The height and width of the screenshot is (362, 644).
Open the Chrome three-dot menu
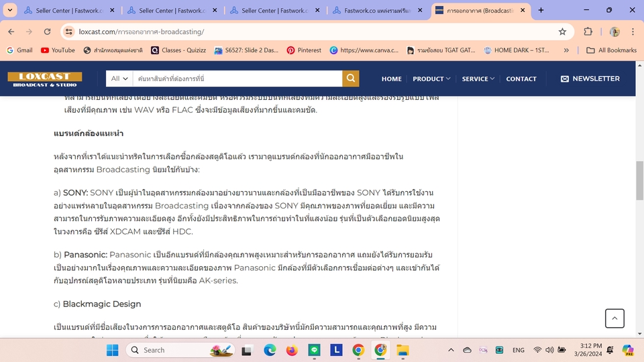633,32
